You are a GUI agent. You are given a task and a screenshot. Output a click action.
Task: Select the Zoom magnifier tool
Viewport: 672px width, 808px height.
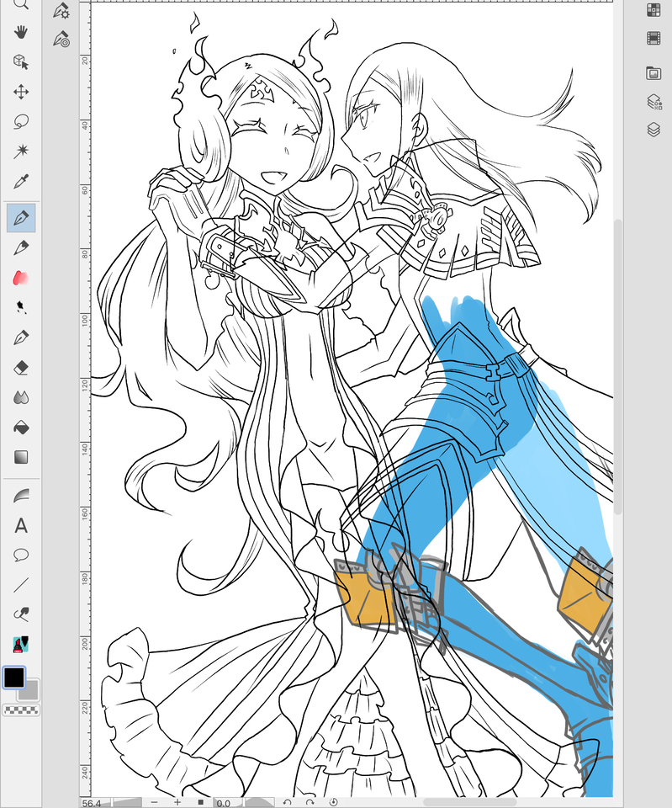(20, 4)
